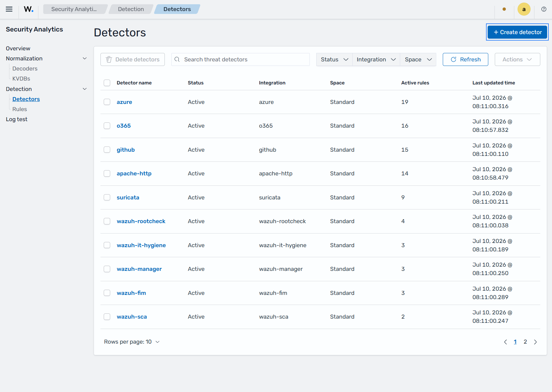Open the wazuh-manager detector link
552x392 pixels.
139,269
